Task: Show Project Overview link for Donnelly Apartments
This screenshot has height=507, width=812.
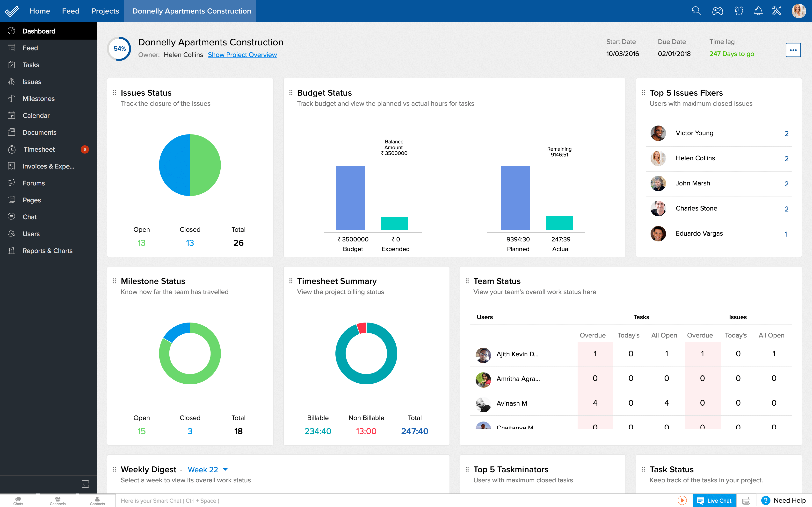Action: tap(242, 54)
